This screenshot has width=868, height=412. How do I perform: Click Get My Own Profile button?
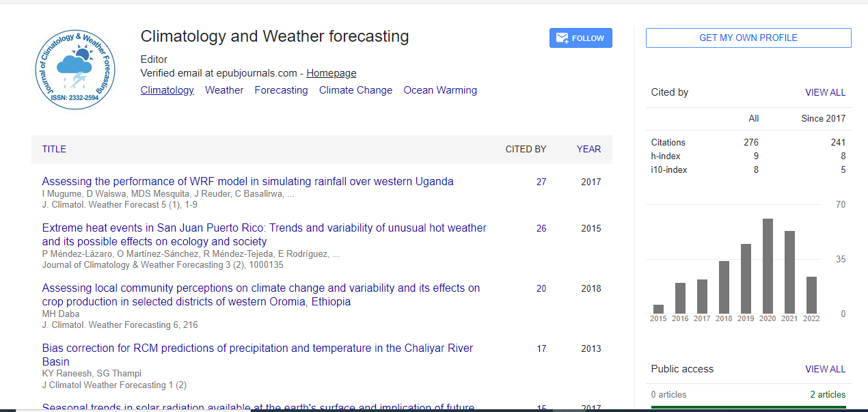748,38
